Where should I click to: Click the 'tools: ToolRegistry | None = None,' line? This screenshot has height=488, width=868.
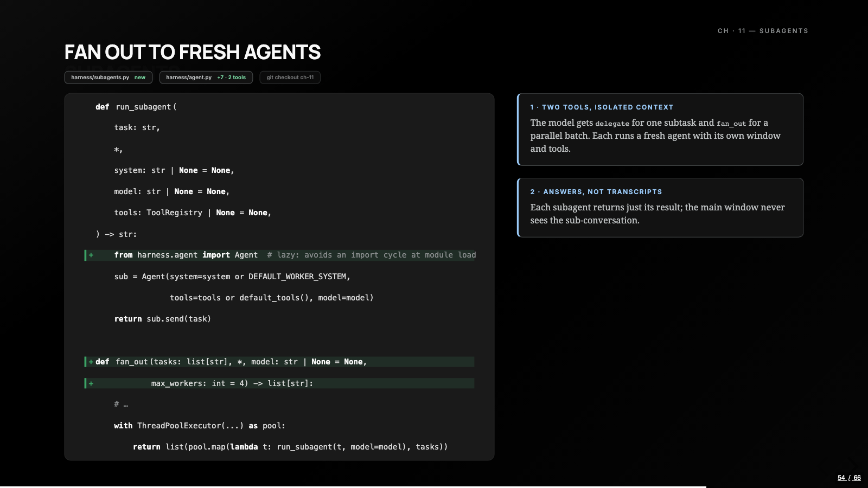[193, 213]
